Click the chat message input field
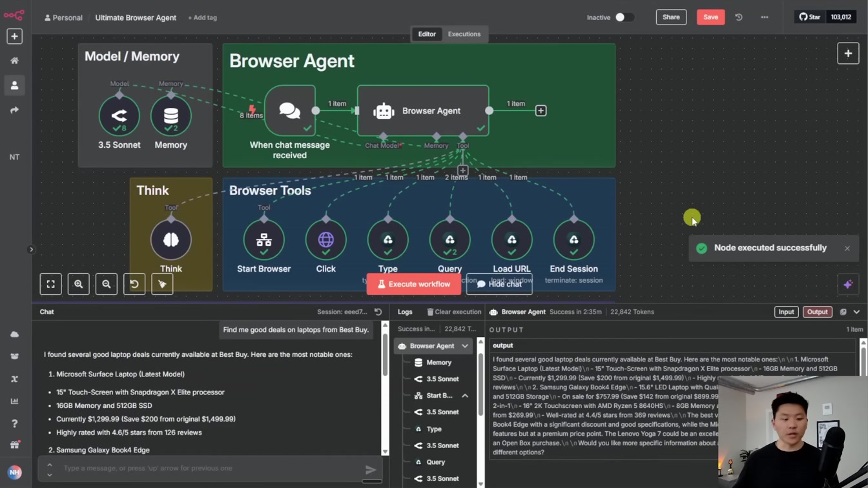 coord(211,468)
